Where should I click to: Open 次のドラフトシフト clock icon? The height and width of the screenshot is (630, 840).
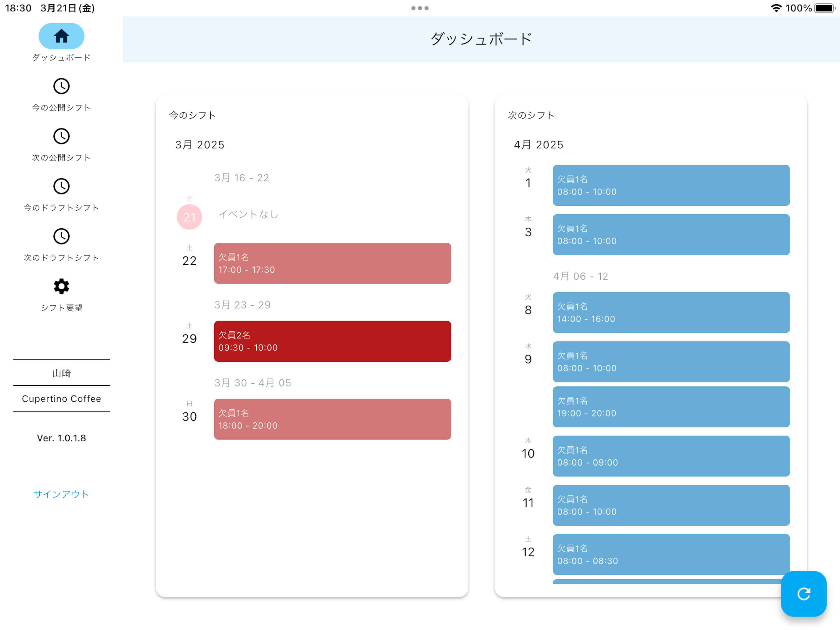click(x=61, y=237)
